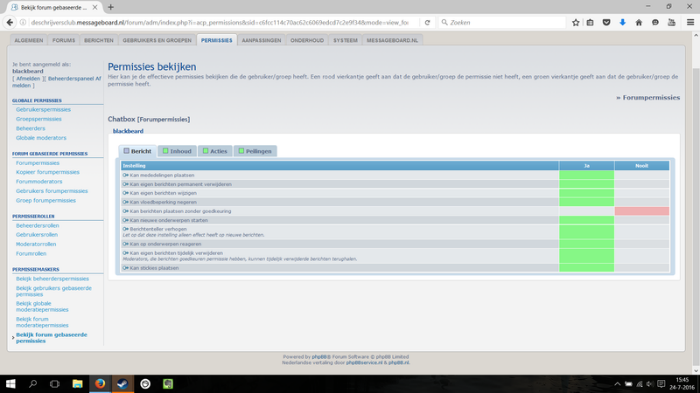Open Globale moderators sidebar link
700x393 pixels.
pyautogui.click(x=41, y=138)
